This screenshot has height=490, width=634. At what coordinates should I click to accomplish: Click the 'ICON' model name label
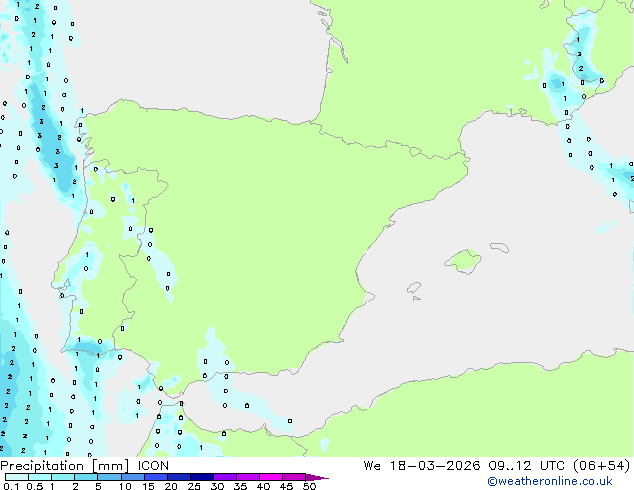(153, 466)
